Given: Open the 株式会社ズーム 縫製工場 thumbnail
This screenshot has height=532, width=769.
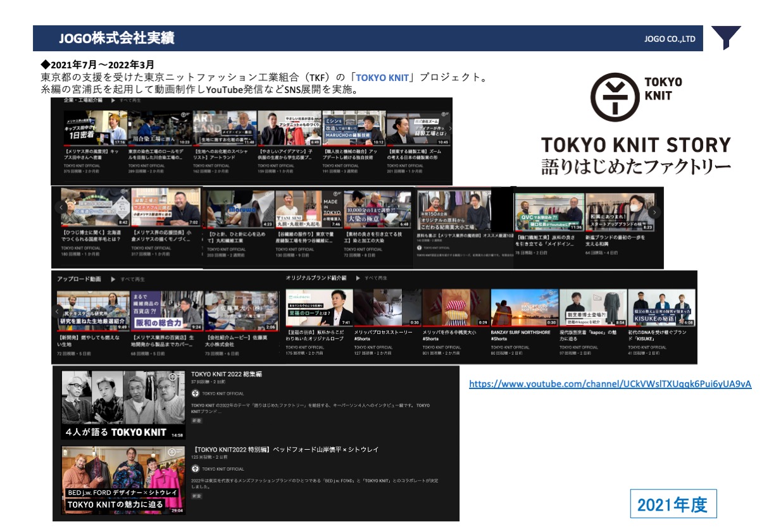Looking at the screenshot, I should point(418,129).
